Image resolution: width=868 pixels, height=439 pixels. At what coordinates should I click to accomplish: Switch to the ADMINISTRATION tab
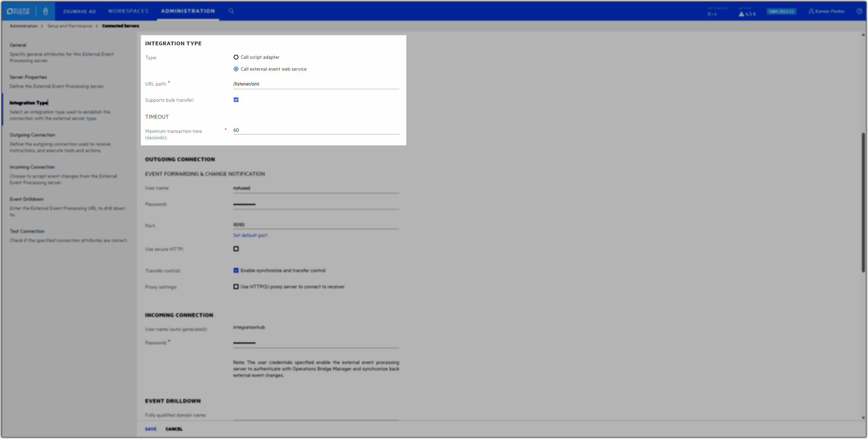(x=187, y=11)
